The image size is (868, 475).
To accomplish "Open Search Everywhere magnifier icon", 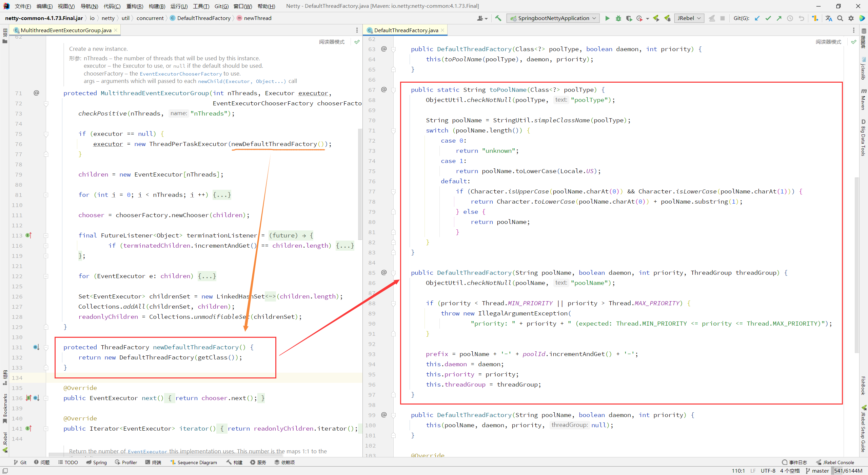I will coord(840,18).
